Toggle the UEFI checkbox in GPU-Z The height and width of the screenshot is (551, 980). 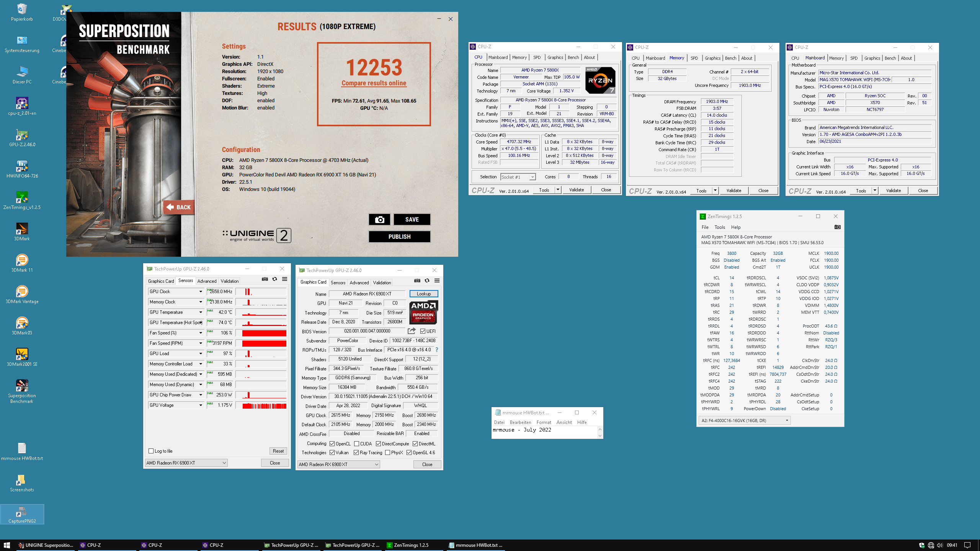(423, 331)
